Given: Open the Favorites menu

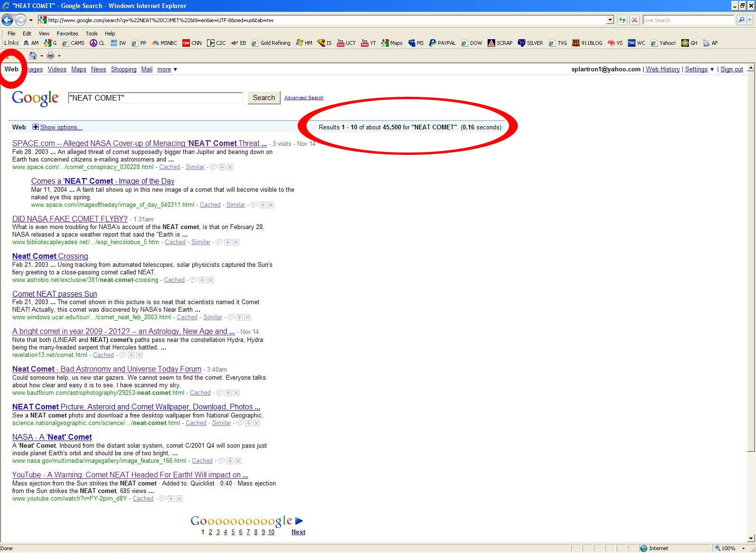Looking at the screenshot, I should (x=67, y=34).
